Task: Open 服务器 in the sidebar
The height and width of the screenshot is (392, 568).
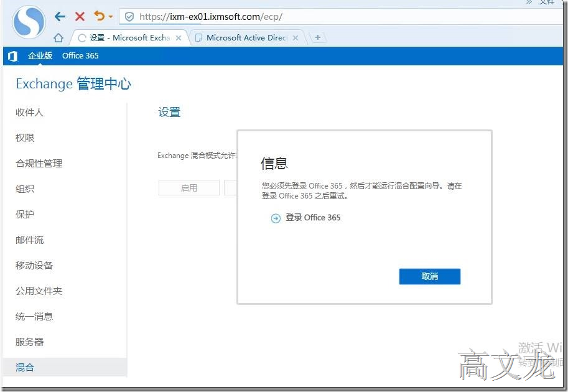Action: coord(29,342)
